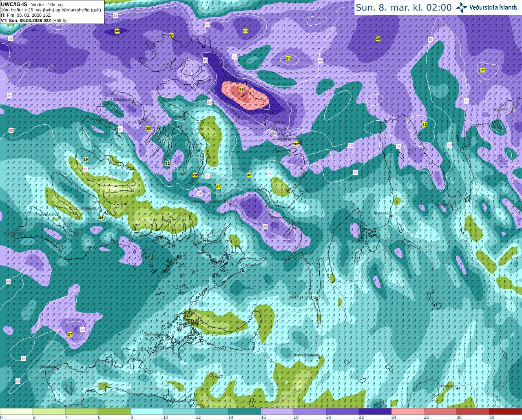522x420 pixels.
Task: Click the yellow 28 maximum gust label
Action: (378, 39)
